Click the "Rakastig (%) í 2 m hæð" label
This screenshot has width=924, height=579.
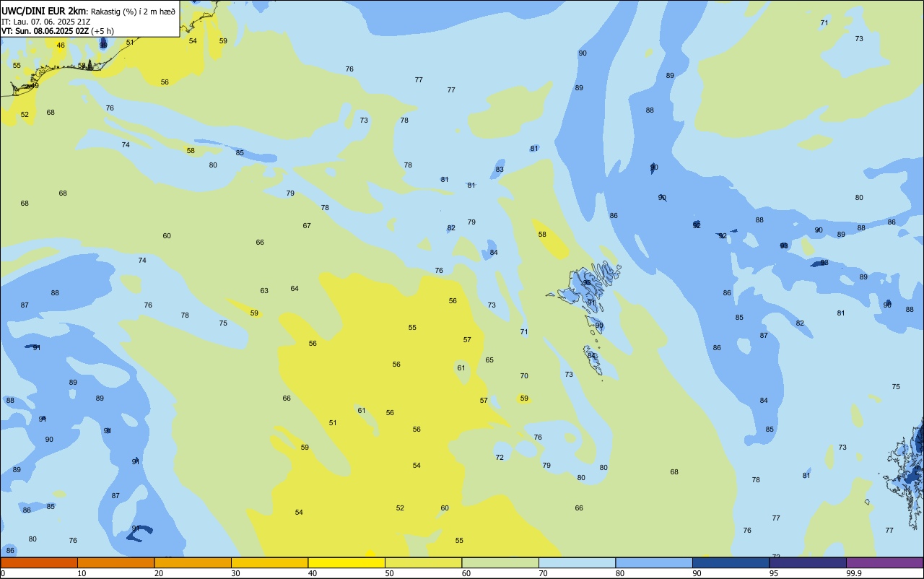133,12
